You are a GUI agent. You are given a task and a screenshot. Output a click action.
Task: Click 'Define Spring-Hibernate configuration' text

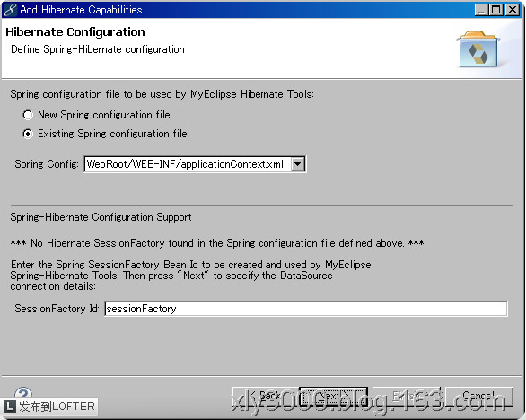click(98, 49)
